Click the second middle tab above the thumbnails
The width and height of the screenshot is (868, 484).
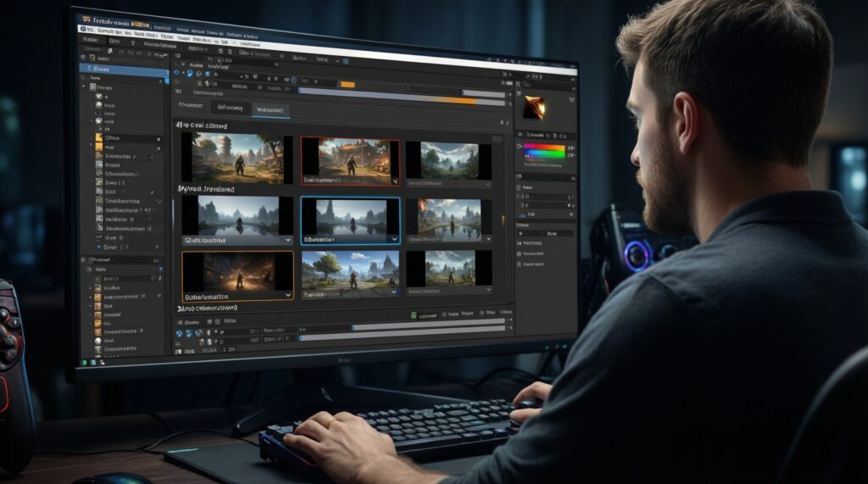[231, 108]
